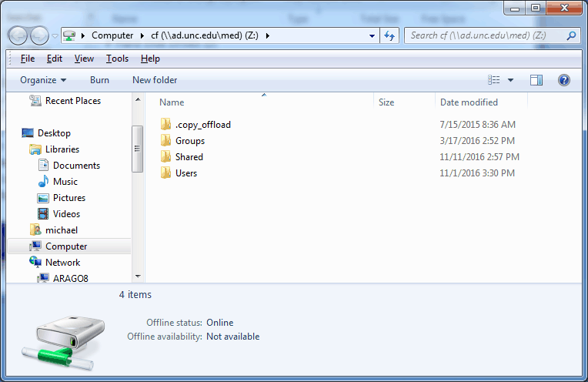
Task: Click navigation pane scroll up arrow
Action: pyautogui.click(x=138, y=99)
